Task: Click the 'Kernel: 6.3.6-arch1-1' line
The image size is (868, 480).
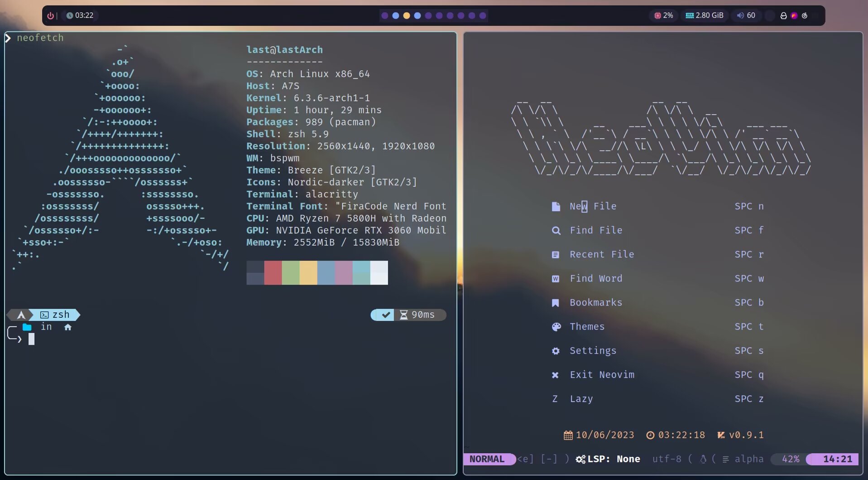Action: (x=308, y=98)
